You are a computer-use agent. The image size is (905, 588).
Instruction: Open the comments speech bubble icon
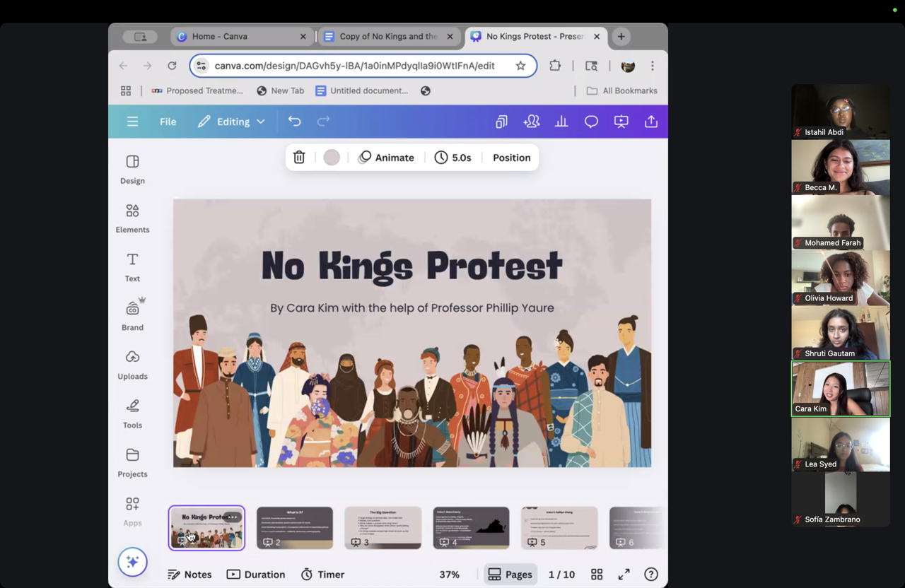(591, 122)
